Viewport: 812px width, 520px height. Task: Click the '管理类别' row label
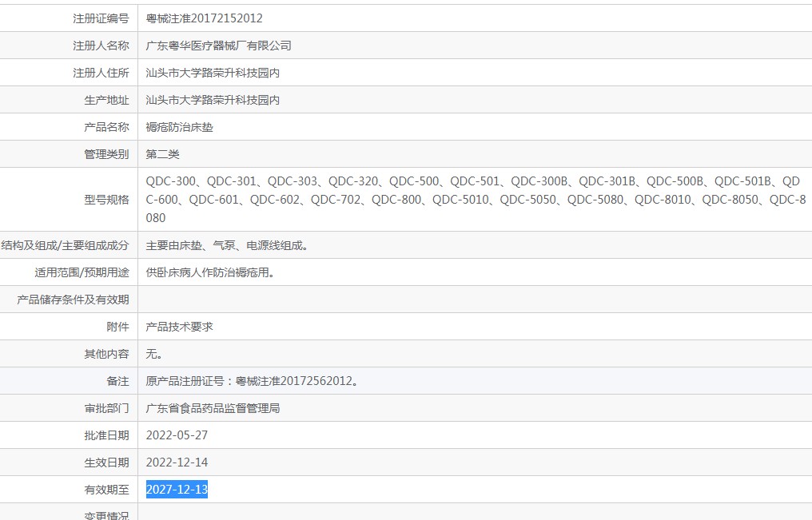coord(106,154)
